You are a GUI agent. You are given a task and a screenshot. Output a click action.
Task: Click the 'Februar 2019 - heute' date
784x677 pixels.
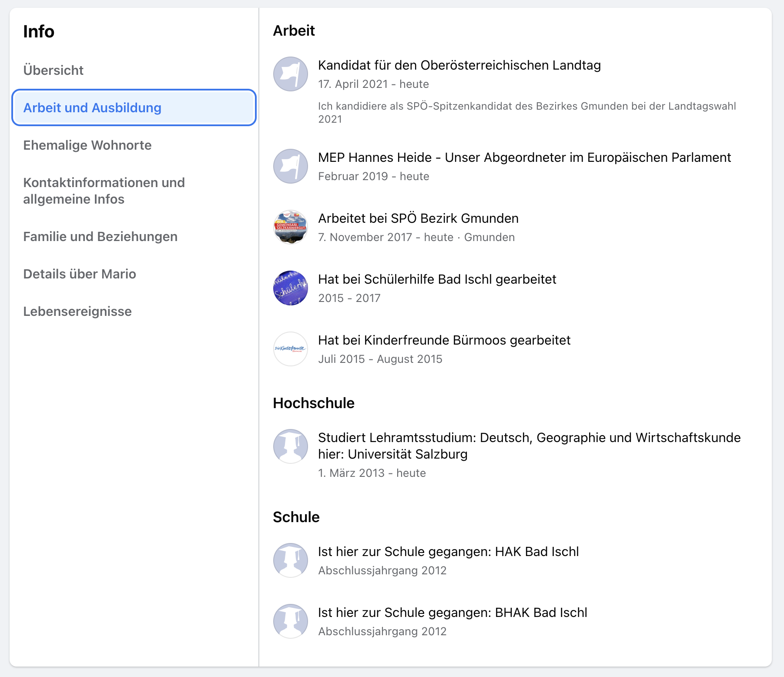(x=374, y=176)
